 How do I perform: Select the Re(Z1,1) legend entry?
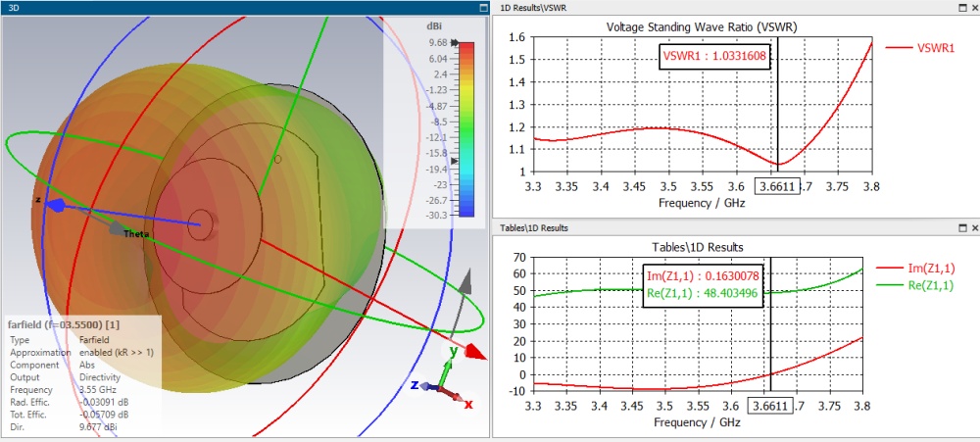(917, 286)
